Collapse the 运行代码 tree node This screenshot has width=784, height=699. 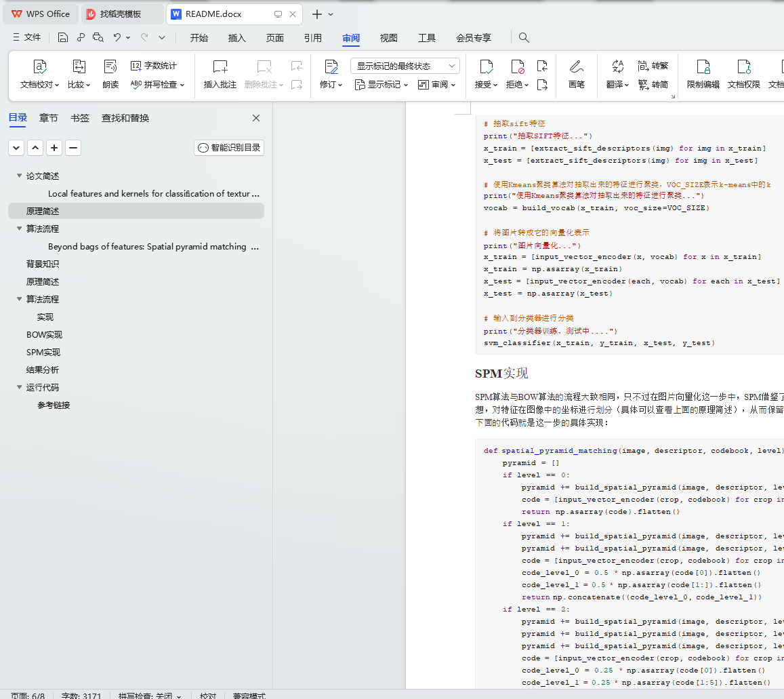pos(19,388)
